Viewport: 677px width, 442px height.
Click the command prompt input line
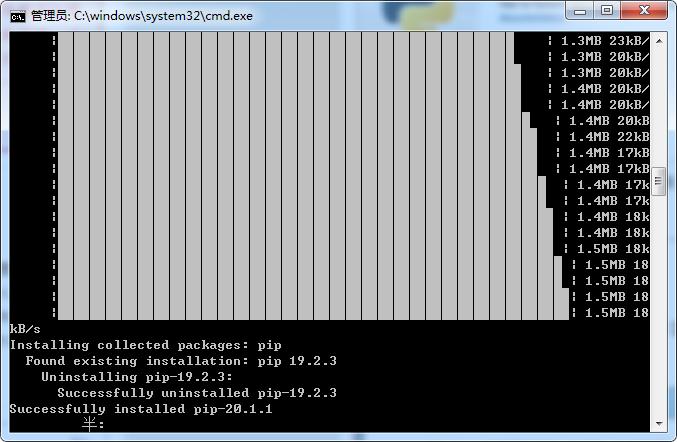click(x=93, y=424)
